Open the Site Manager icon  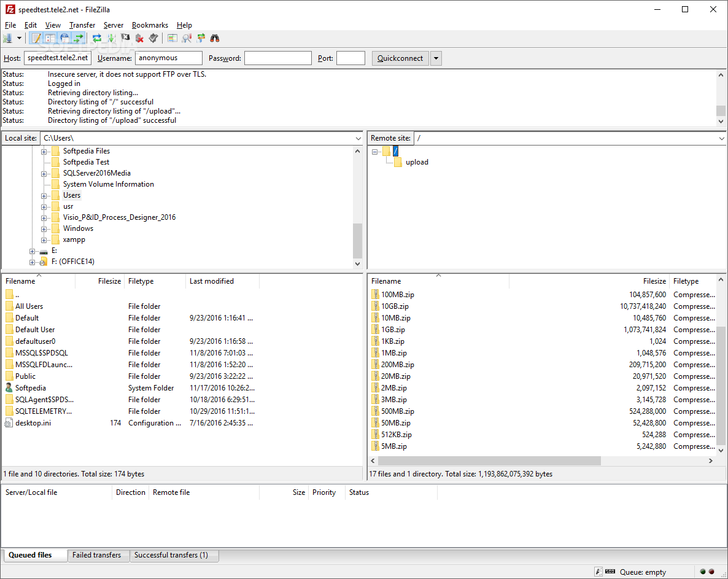7,38
